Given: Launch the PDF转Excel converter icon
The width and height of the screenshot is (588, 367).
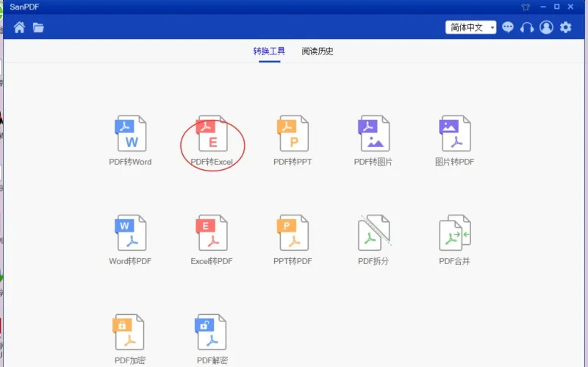Looking at the screenshot, I should 212,133.
